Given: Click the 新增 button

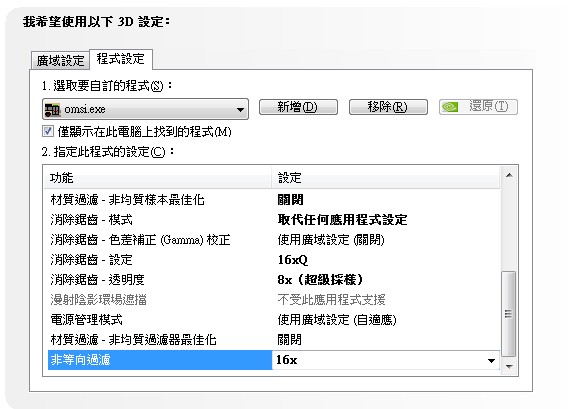Looking at the screenshot, I should [298, 107].
